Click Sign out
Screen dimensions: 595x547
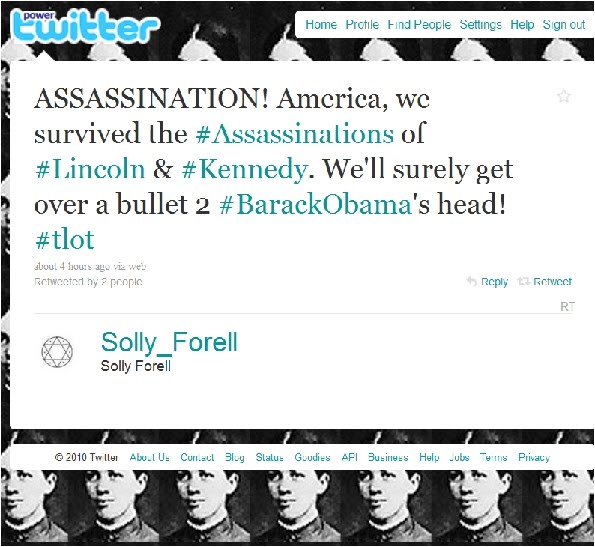tap(564, 25)
